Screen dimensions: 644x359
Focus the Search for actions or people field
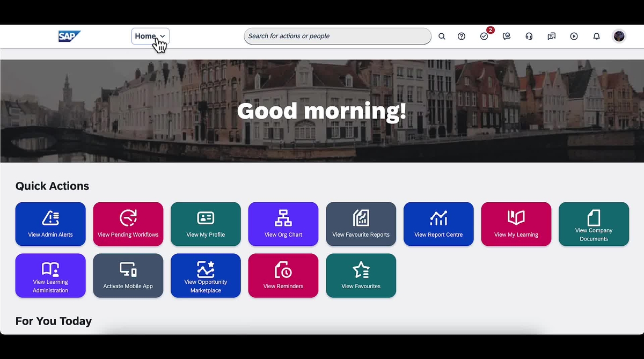(x=338, y=36)
